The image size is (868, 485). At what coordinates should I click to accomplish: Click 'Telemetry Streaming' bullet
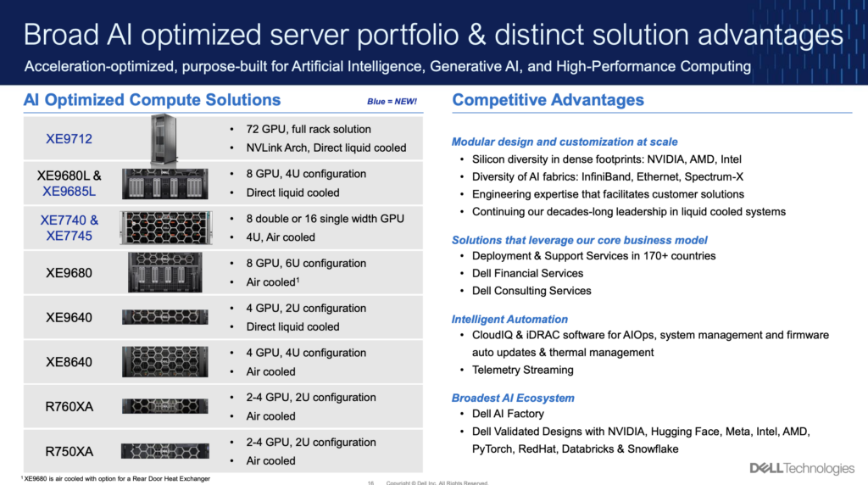pyautogui.click(x=522, y=370)
